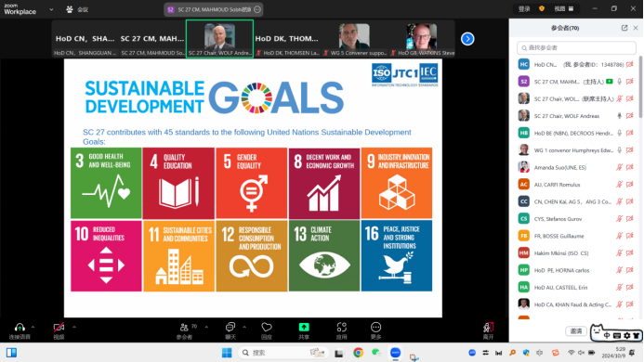Screen dimensions: 644x362
Task: Open the view layout menu
Action: click(x=564, y=8)
